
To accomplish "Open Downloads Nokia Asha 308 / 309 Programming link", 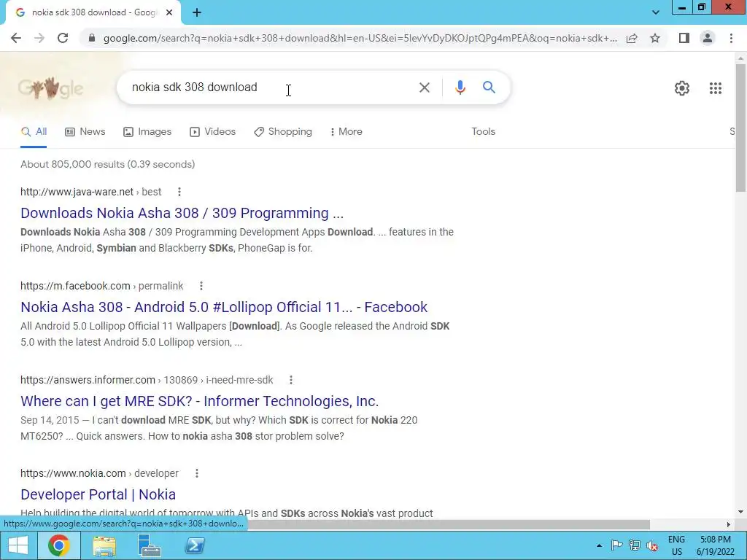I will pos(182,213).
